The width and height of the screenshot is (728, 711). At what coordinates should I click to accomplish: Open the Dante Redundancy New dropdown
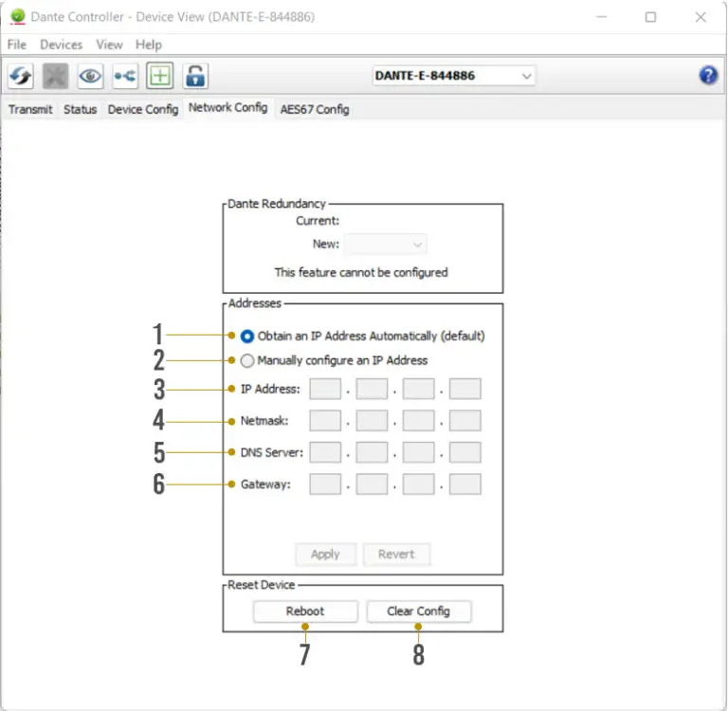pyautogui.click(x=386, y=245)
